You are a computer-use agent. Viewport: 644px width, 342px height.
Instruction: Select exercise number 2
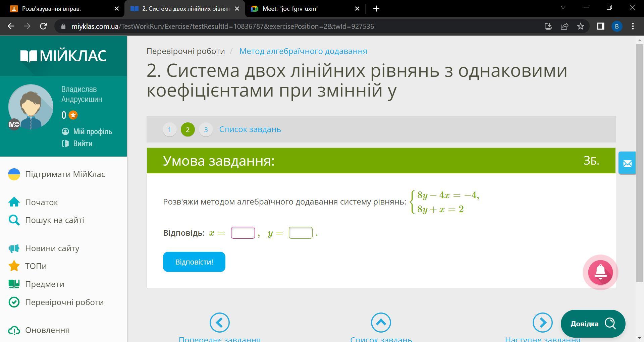click(188, 129)
